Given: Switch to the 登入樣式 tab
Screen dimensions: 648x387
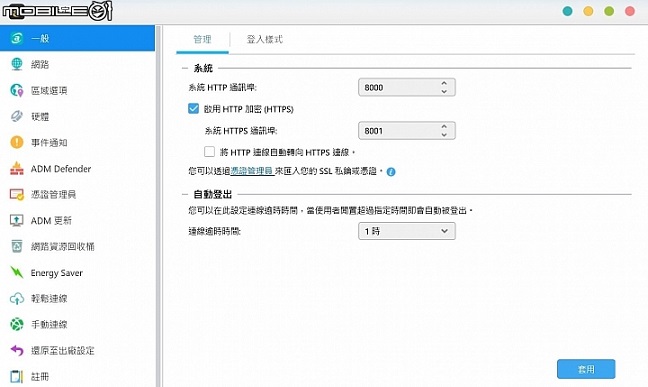Looking at the screenshot, I should (x=264, y=39).
